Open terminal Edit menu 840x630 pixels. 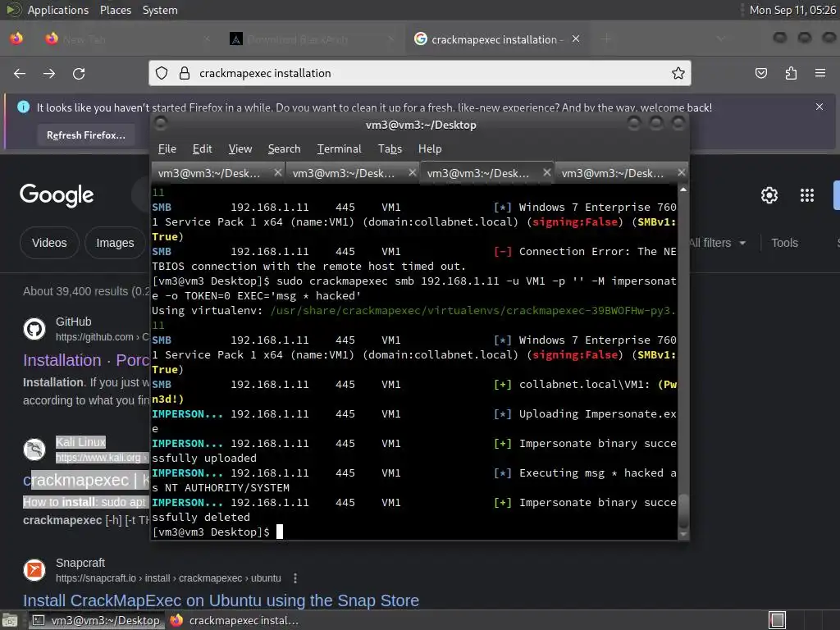(x=202, y=149)
